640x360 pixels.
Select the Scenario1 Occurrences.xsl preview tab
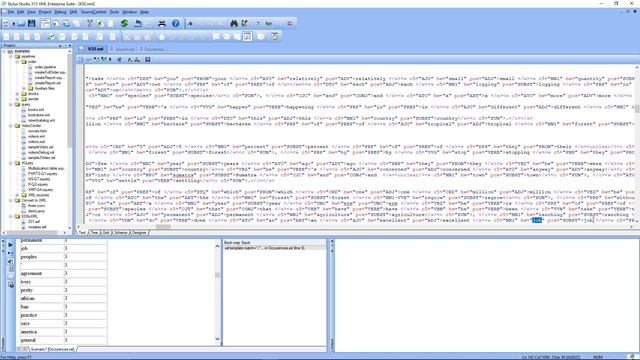(52, 349)
